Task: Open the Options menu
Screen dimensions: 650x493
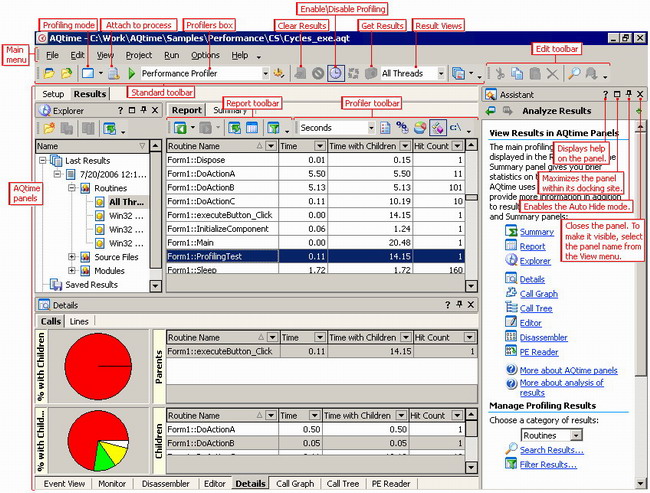Action: pos(205,54)
